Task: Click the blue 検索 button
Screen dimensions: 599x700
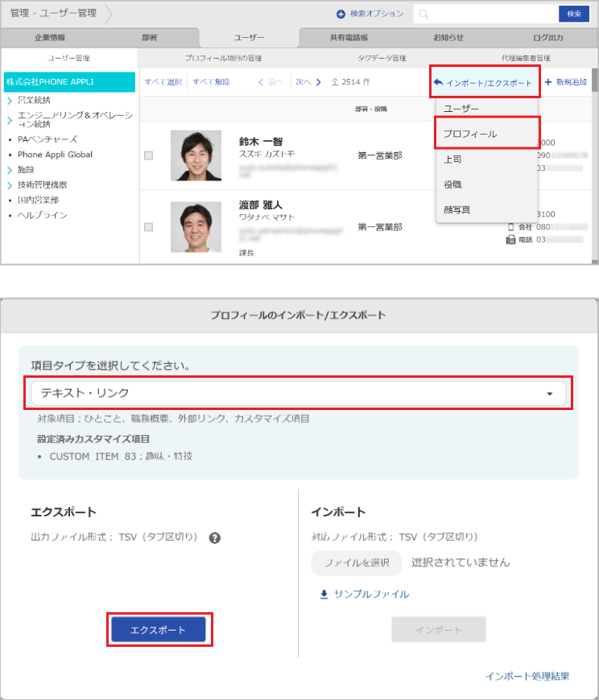Action: pyautogui.click(x=574, y=14)
